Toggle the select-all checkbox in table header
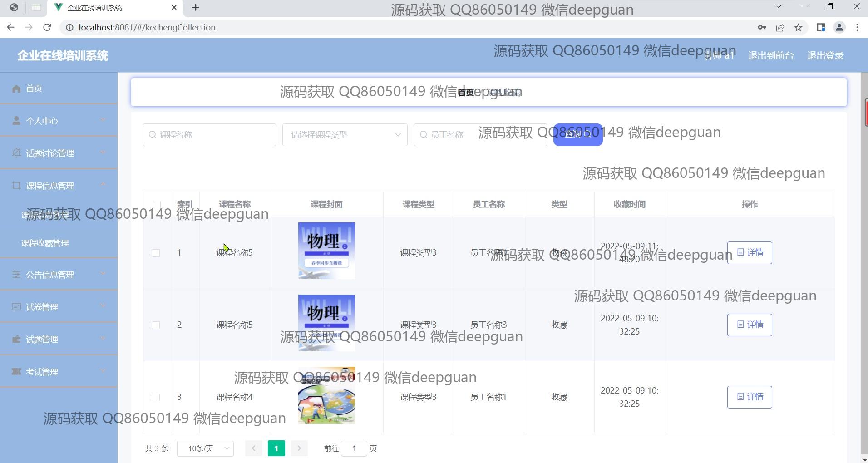 [157, 204]
